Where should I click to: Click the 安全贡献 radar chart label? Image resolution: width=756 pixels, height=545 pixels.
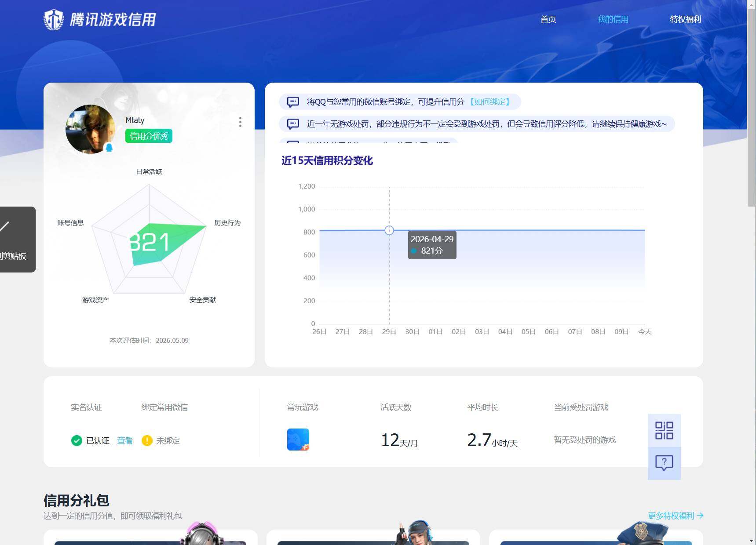point(202,300)
